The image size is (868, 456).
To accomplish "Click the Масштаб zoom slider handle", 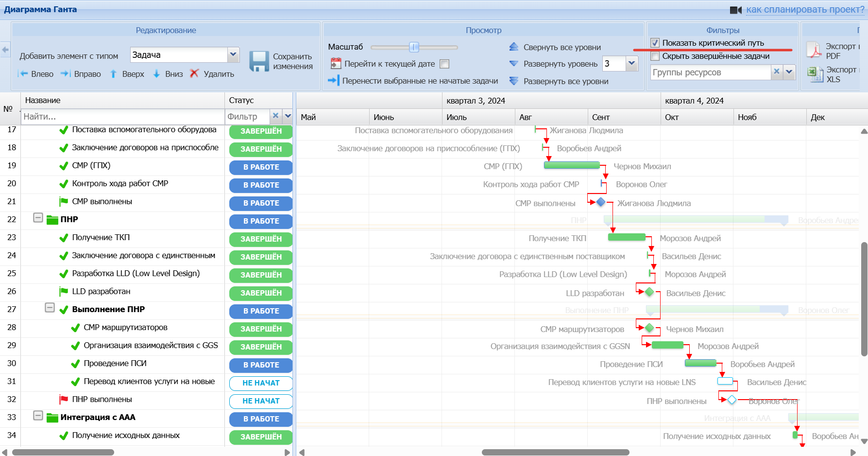I will [414, 47].
